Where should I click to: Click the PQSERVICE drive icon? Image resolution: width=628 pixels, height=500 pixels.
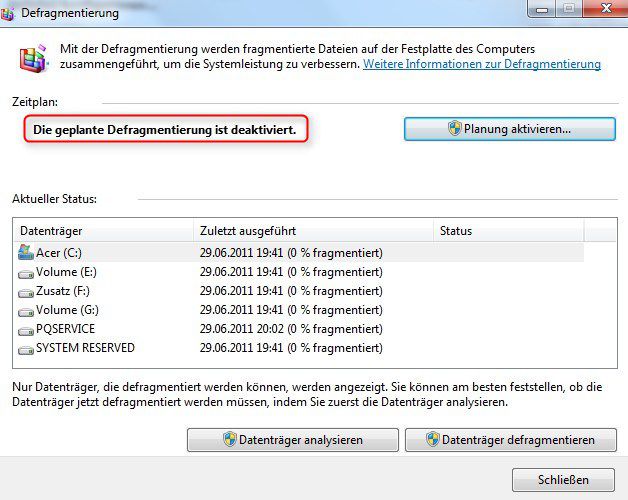point(26,331)
